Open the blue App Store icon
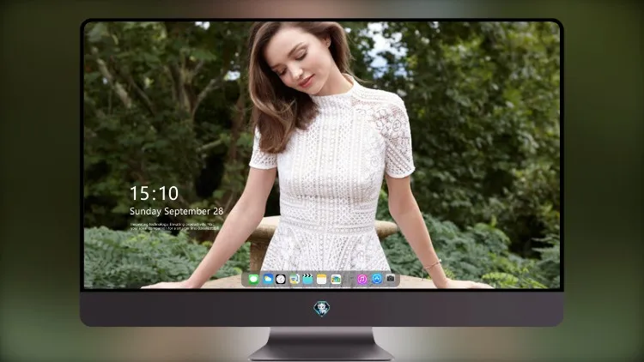This screenshot has height=362, width=644. 377,279
